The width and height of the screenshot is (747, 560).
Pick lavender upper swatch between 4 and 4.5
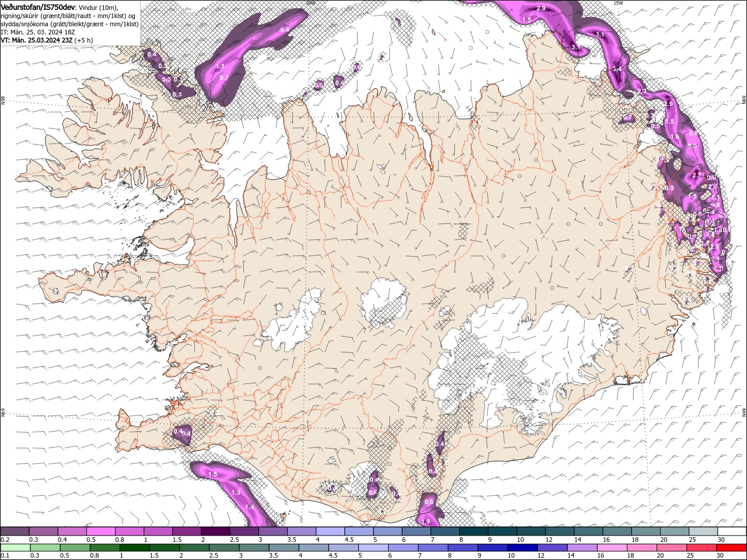(330, 531)
